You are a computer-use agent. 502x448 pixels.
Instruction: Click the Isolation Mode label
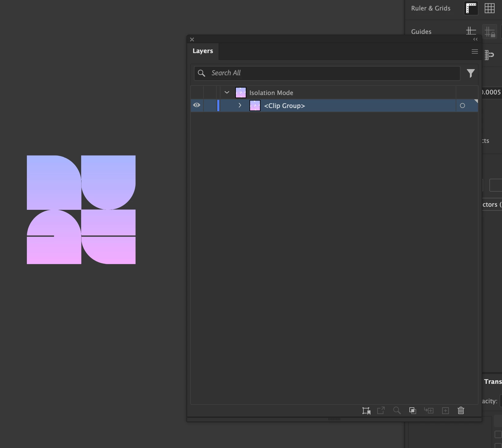271,93
